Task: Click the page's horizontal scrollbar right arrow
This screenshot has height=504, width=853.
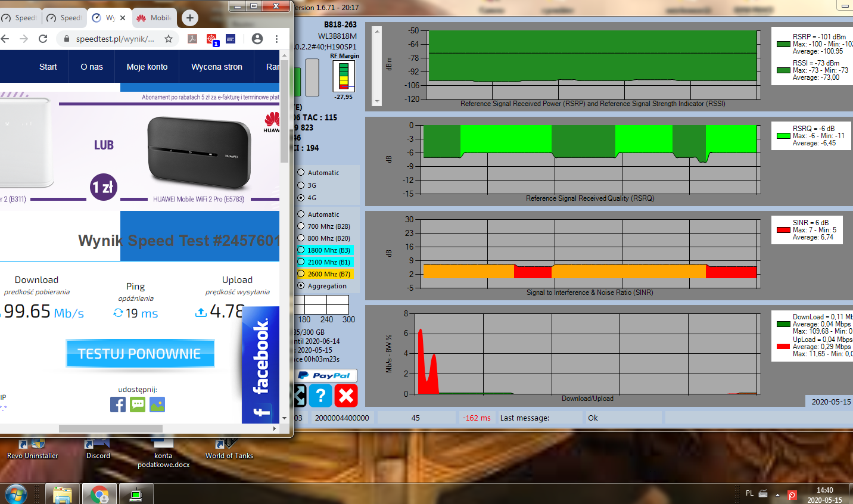Action: point(274,428)
